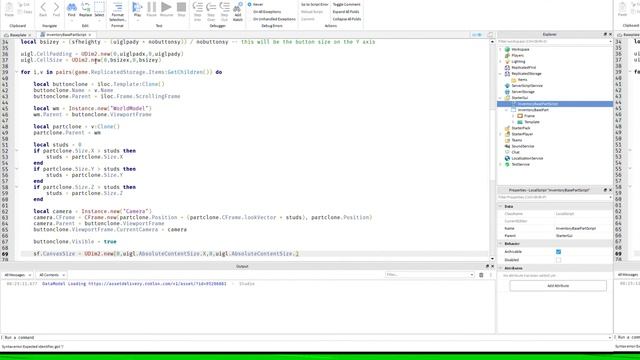This screenshot has height=360, width=640.
Task: Collapse the ReplicatedStorage tree node
Action: 501,74
